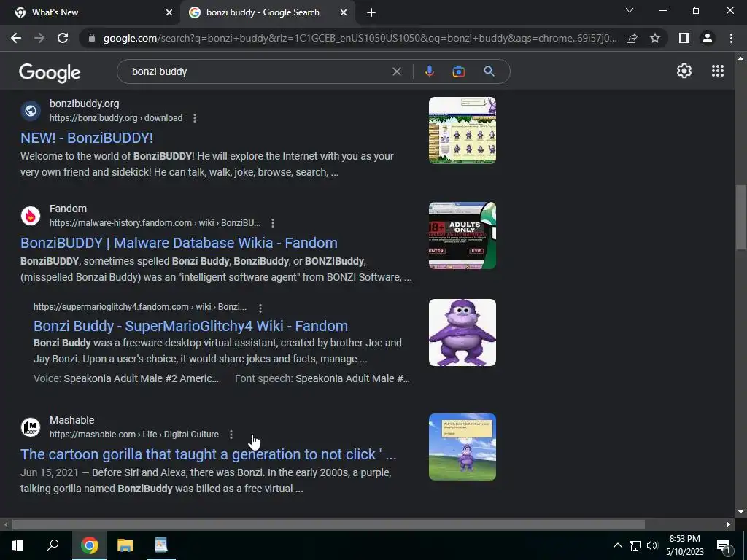Open the bonzibuddy.org result thumbnail
The height and width of the screenshot is (560, 747).
(x=462, y=131)
